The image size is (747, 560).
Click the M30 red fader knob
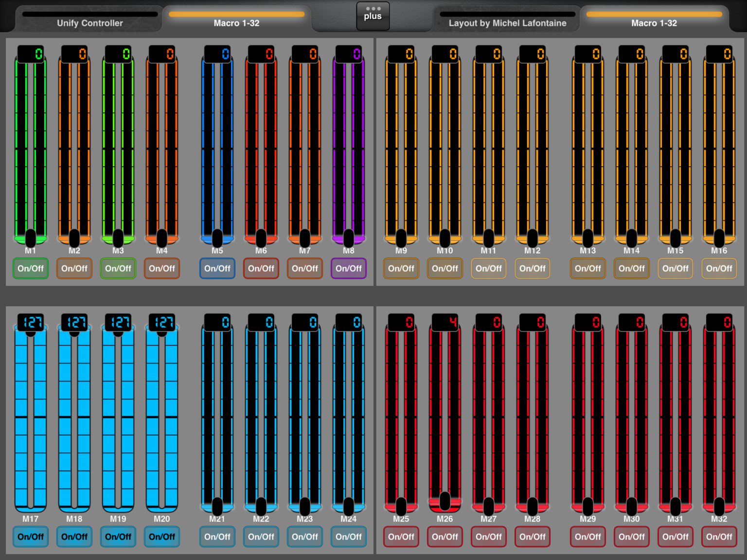(632, 506)
